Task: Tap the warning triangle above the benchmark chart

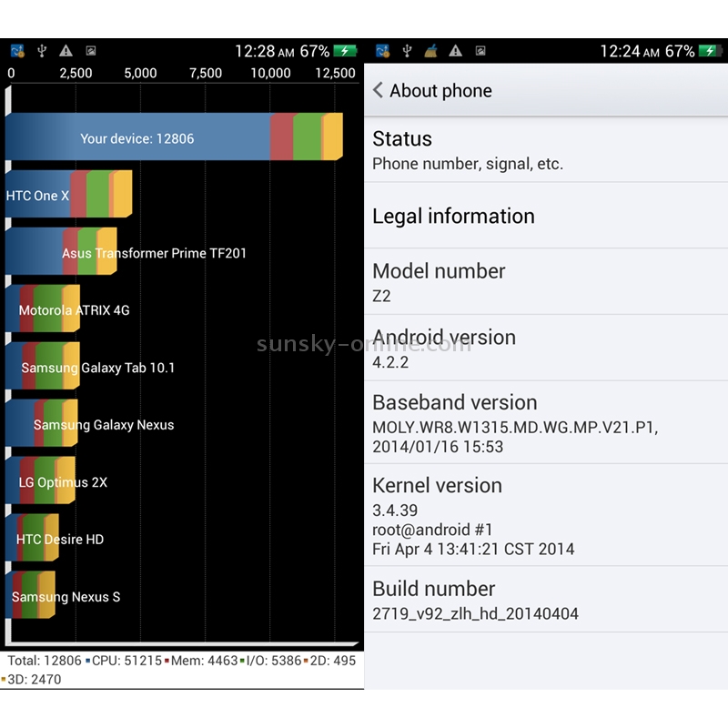Action: (66, 51)
